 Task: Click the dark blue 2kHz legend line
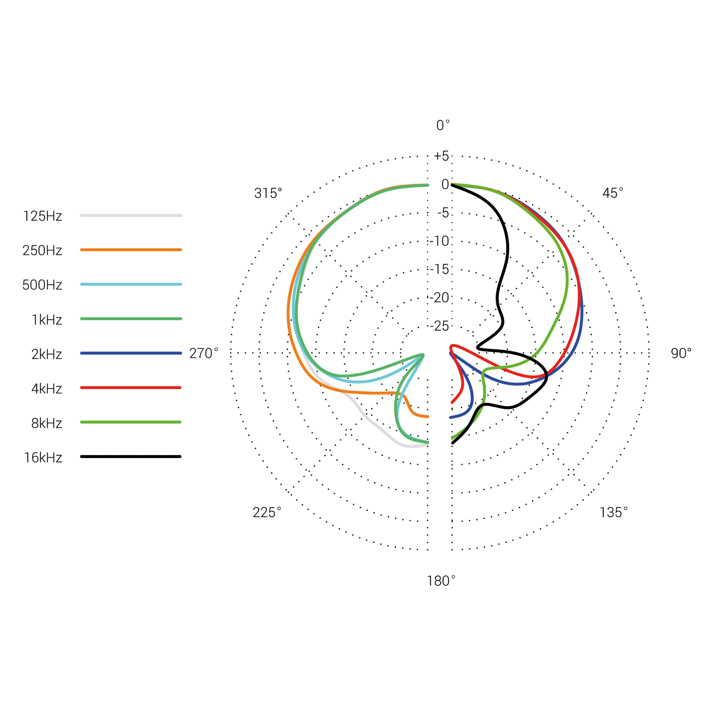(131, 353)
